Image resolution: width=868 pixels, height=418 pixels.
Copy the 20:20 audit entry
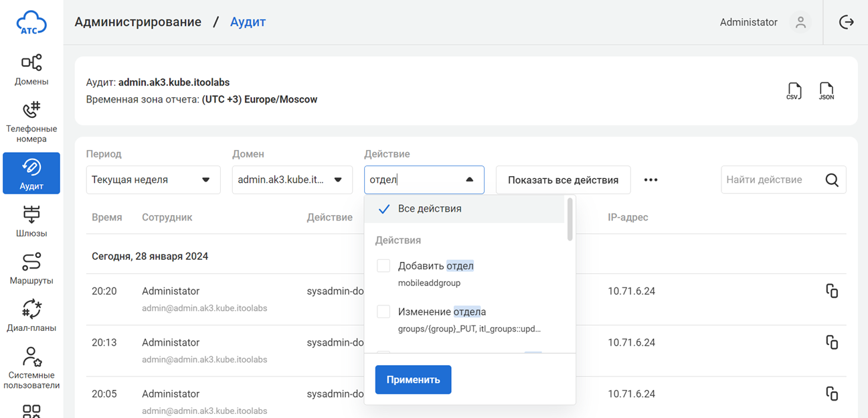(x=831, y=291)
